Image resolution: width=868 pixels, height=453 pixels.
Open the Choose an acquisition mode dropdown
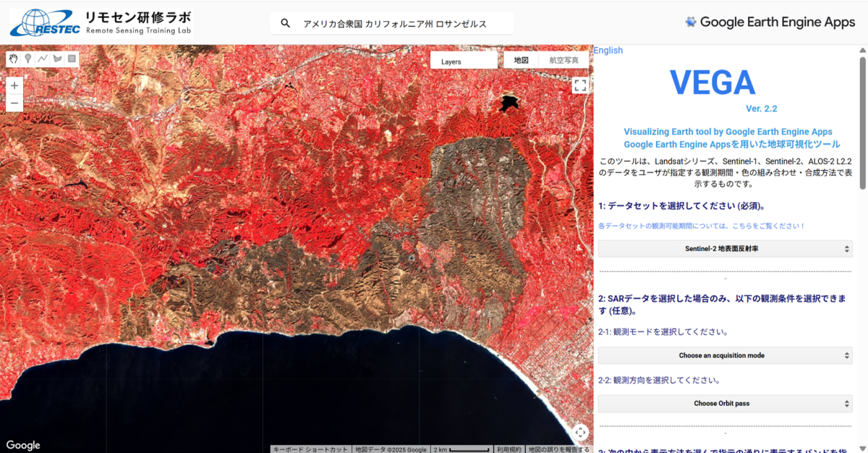pyautogui.click(x=726, y=355)
